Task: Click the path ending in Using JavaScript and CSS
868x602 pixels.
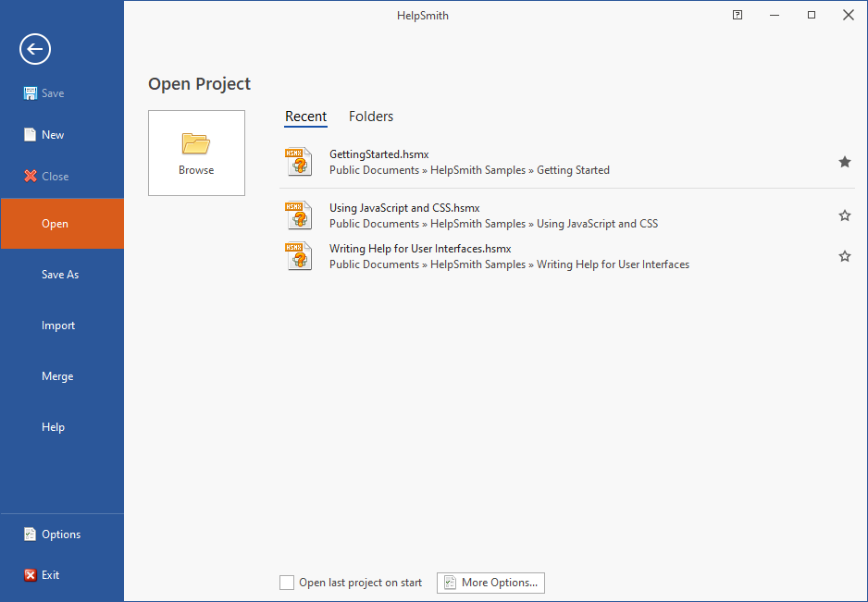Action: point(494,224)
